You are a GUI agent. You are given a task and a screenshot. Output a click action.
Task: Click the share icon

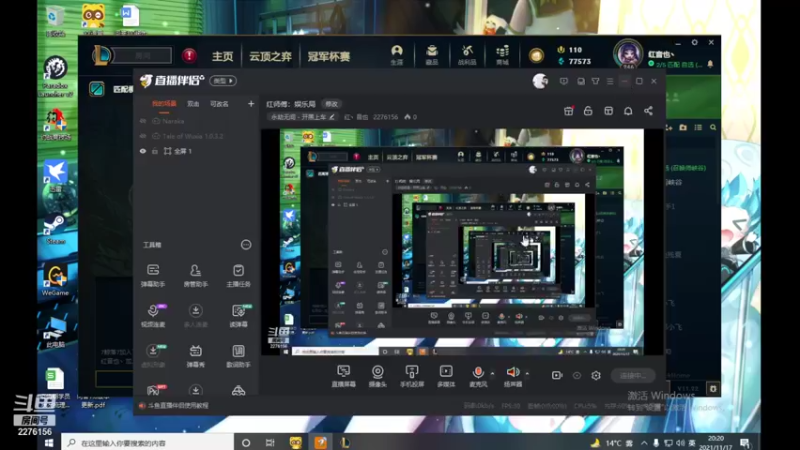pyautogui.click(x=648, y=111)
